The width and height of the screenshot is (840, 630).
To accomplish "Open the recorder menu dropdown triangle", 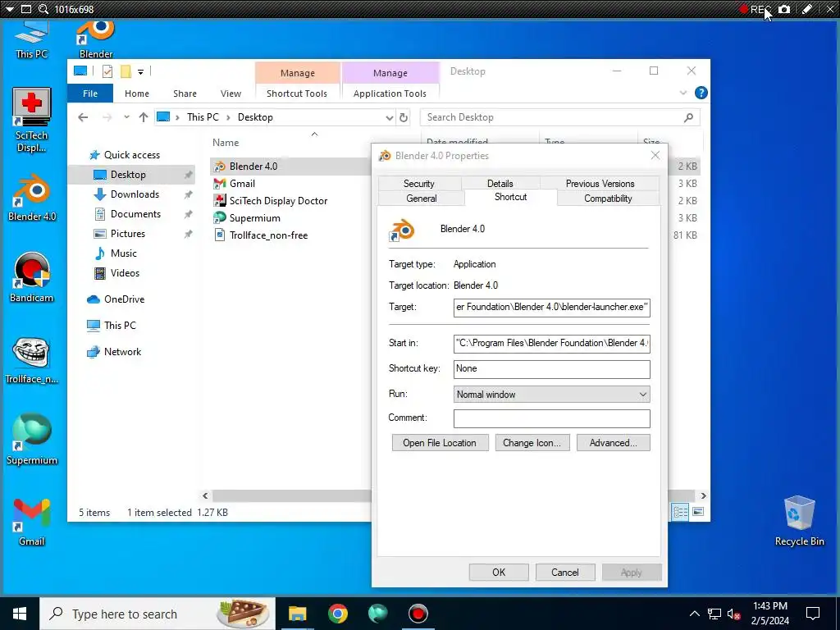I will click(9, 9).
